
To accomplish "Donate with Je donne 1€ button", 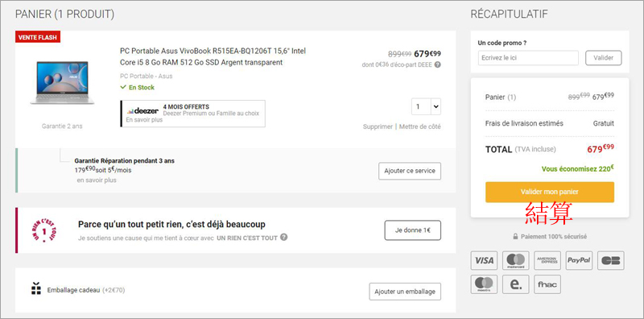I will pos(413,230).
